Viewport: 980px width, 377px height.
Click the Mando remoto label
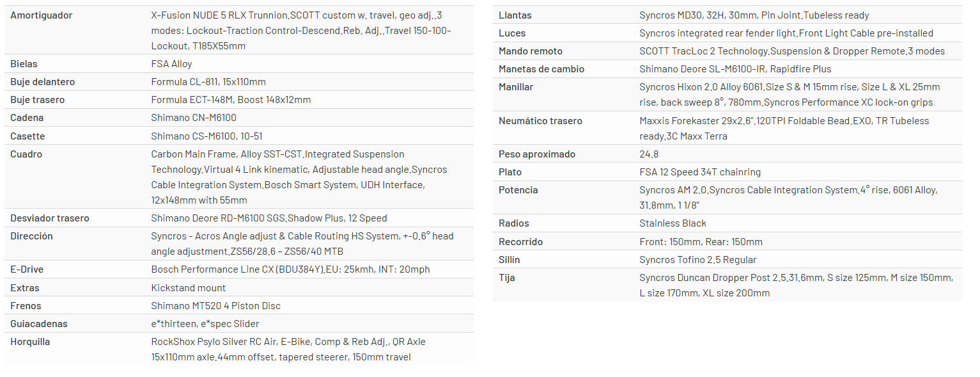pyautogui.click(x=531, y=51)
